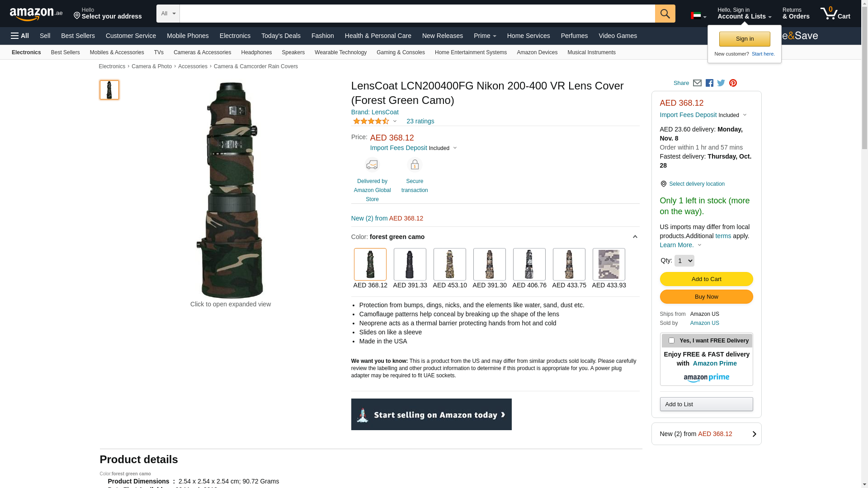Viewport: 868px width, 488px height.
Task: Click the main search input field
Action: point(417,14)
